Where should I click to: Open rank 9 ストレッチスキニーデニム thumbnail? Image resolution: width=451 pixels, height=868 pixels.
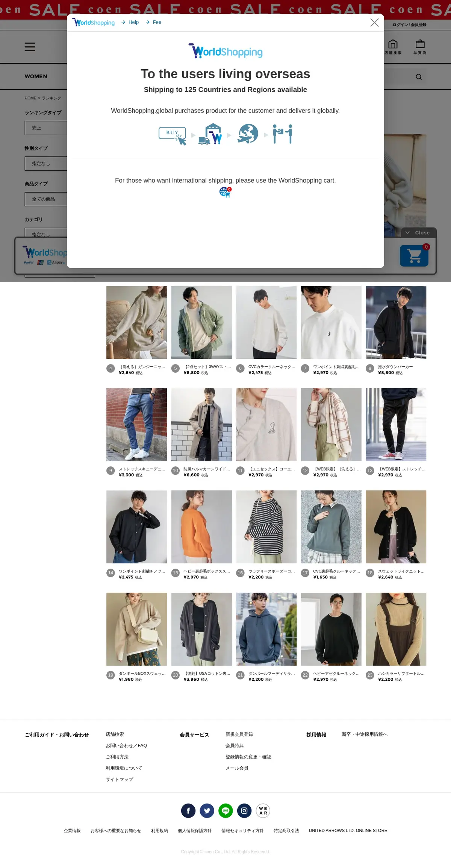click(x=136, y=425)
